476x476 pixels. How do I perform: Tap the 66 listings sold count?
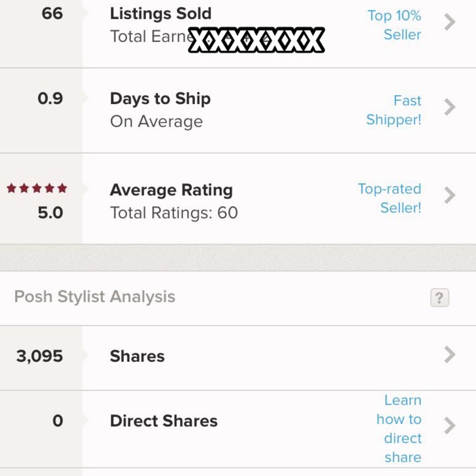(52, 14)
